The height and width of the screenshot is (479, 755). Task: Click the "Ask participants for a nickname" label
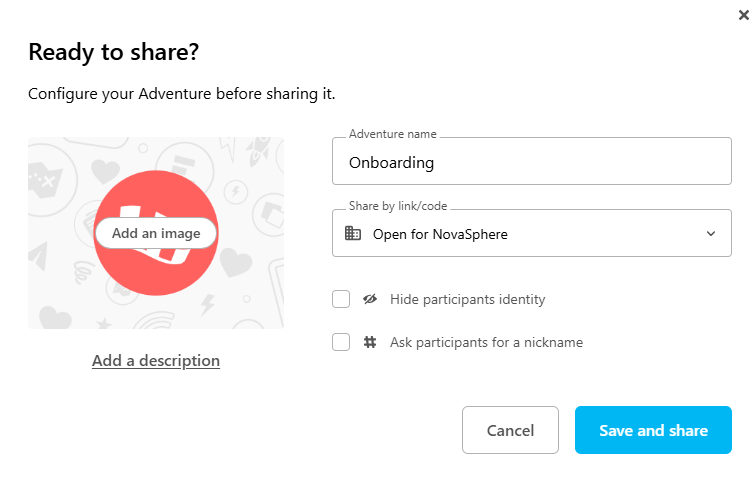(x=486, y=342)
